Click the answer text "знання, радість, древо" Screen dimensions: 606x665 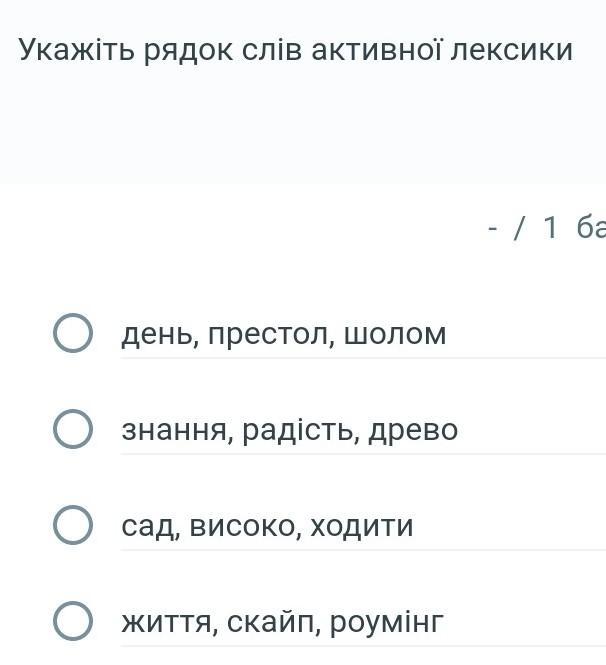coord(290,430)
